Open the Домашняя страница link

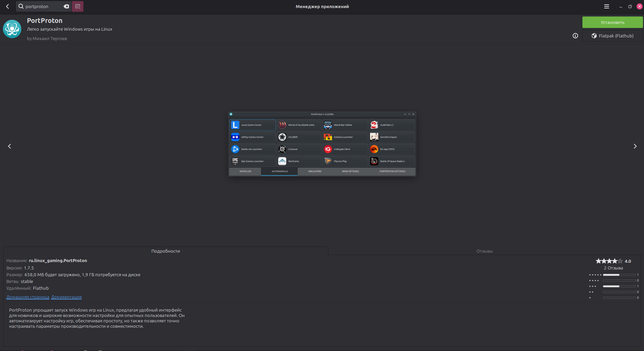pos(28,297)
